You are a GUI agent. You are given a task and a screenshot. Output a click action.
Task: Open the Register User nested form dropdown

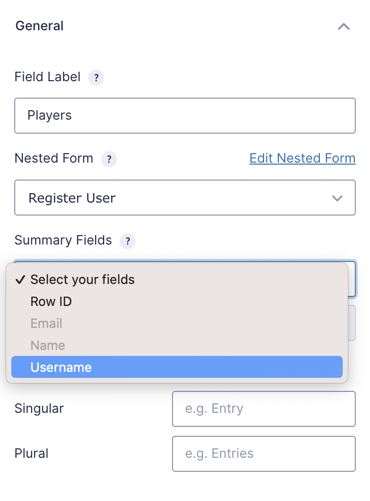coord(185,198)
